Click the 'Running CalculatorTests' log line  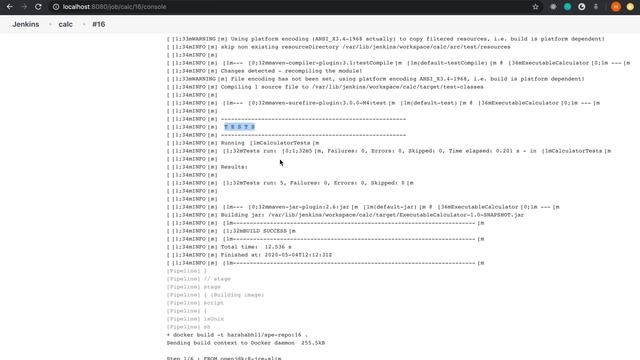[x=243, y=143]
